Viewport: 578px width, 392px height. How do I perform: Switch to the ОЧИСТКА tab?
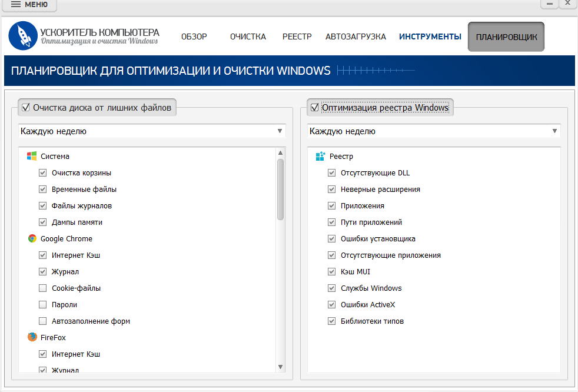[x=248, y=36]
